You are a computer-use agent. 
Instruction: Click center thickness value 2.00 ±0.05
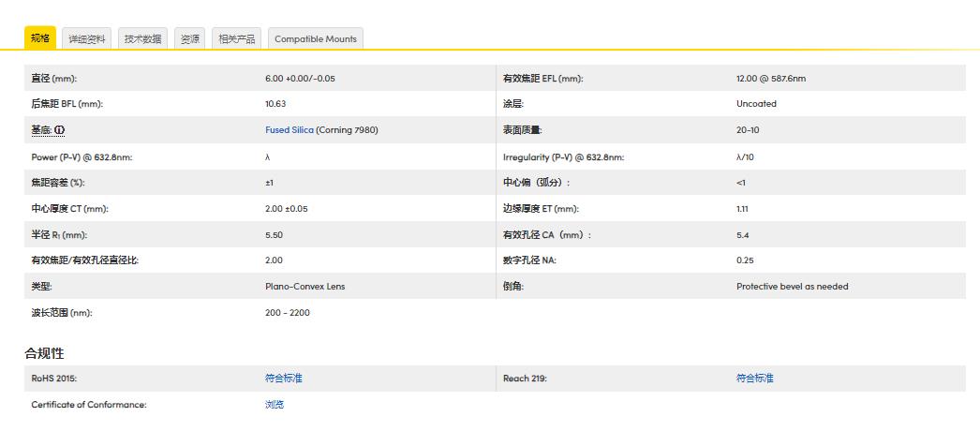point(287,209)
